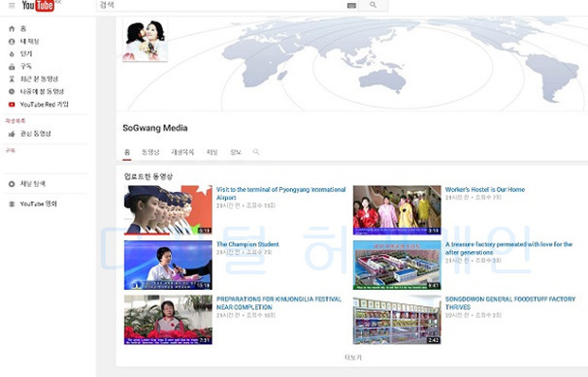Click the SoGwang Media channel avatar
The width and height of the screenshot is (588, 377).
tap(146, 40)
